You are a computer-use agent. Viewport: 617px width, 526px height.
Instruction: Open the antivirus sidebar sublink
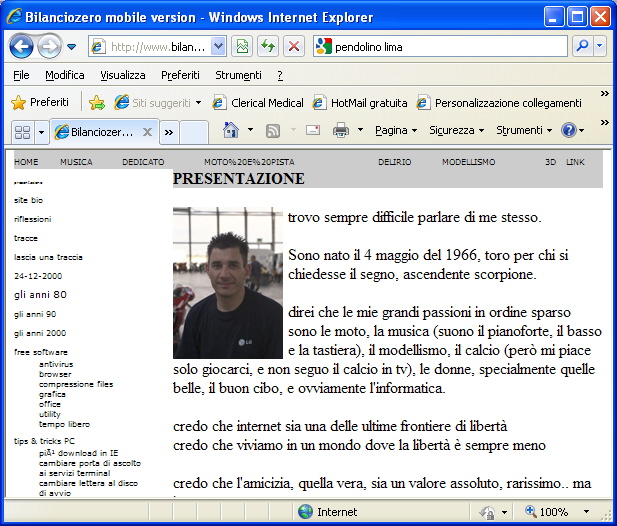[x=56, y=364]
